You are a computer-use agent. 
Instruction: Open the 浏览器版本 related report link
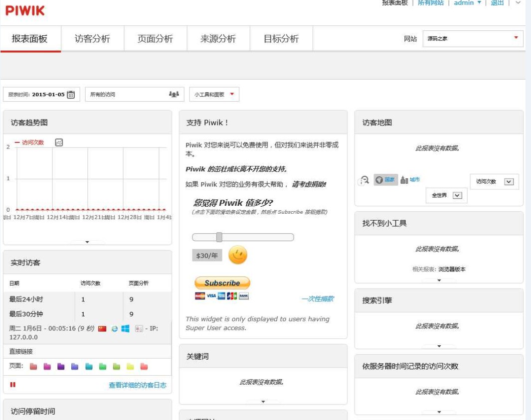[452, 269]
